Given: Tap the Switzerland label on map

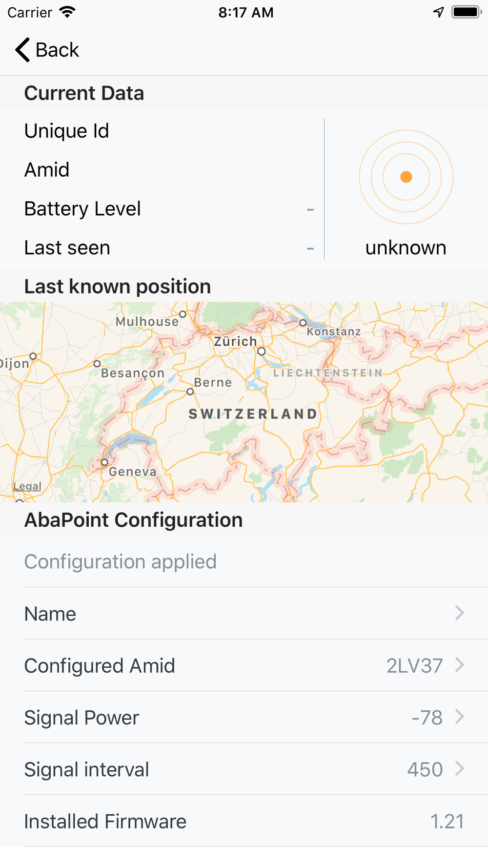Looking at the screenshot, I should (253, 414).
